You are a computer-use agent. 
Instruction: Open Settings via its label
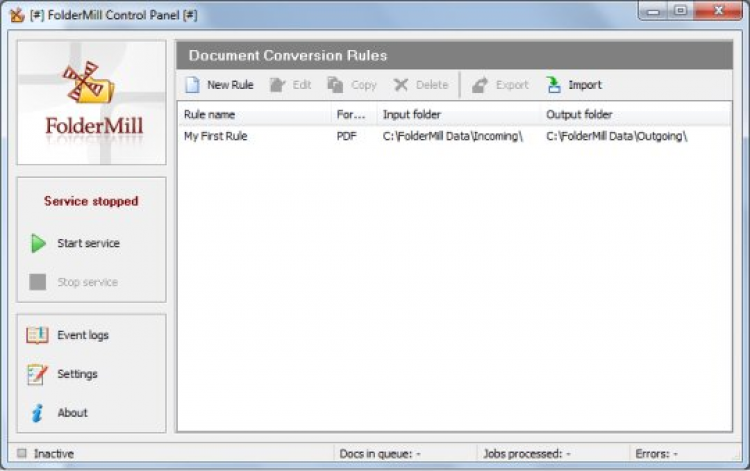(x=77, y=374)
